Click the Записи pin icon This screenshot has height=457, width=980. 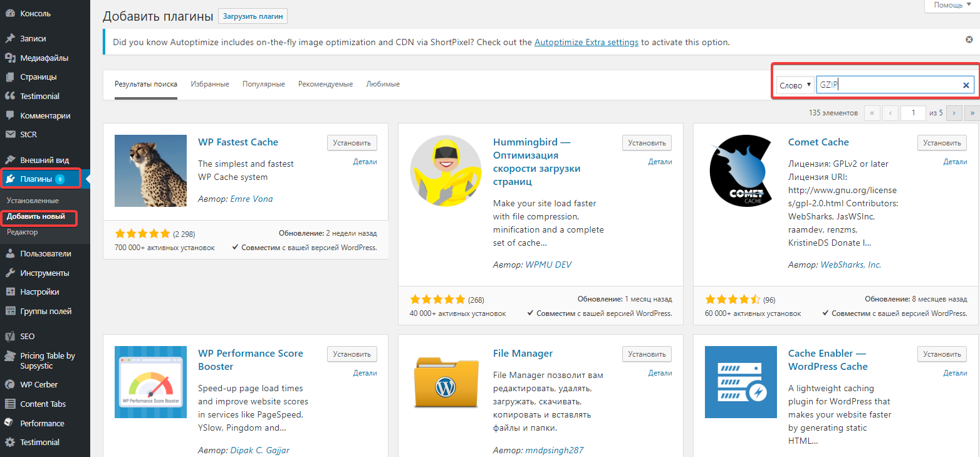tap(10, 38)
